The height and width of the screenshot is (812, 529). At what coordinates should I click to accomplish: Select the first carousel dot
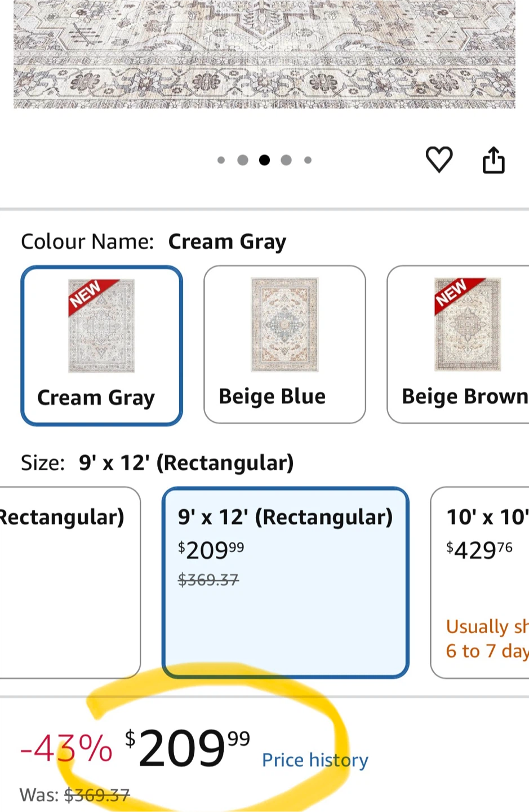tap(221, 160)
